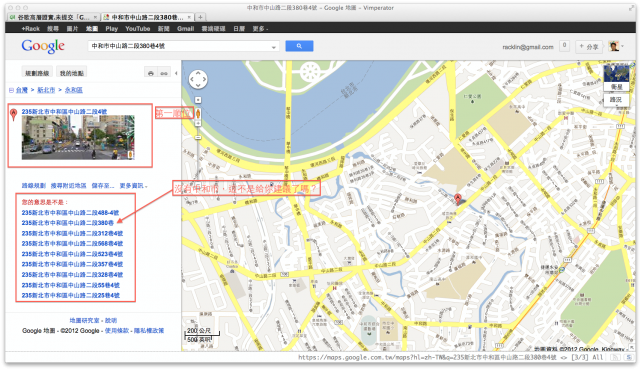Click the red A marker on the map
Image resolution: width=640 pixels, height=370 pixels.
coord(458,198)
